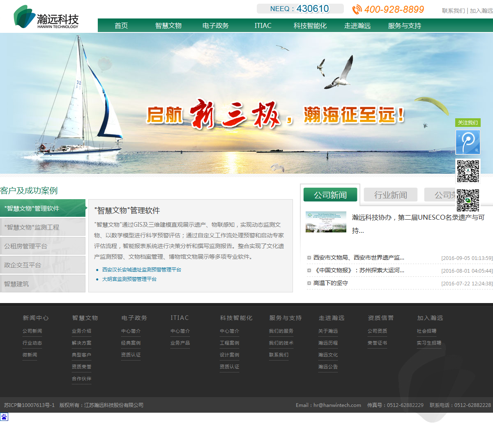Click bullet icon next to 西安市文物局 news
This screenshot has height=448, width=493.
click(x=309, y=258)
